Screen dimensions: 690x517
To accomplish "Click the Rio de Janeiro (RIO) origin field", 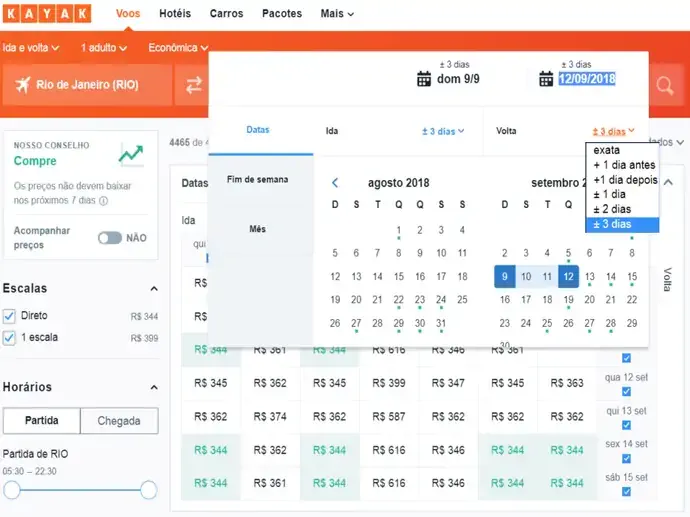I will [x=87, y=85].
